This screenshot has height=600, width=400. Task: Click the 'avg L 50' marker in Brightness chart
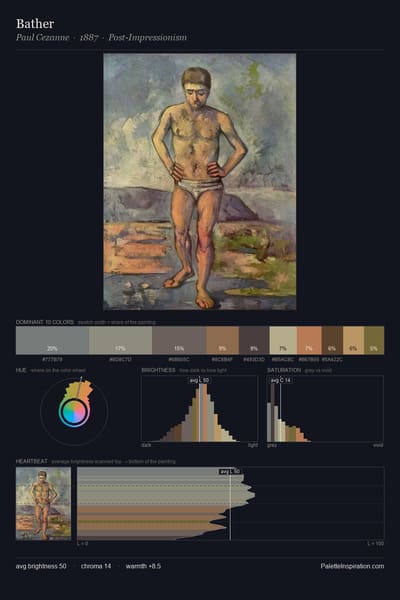[x=199, y=380]
